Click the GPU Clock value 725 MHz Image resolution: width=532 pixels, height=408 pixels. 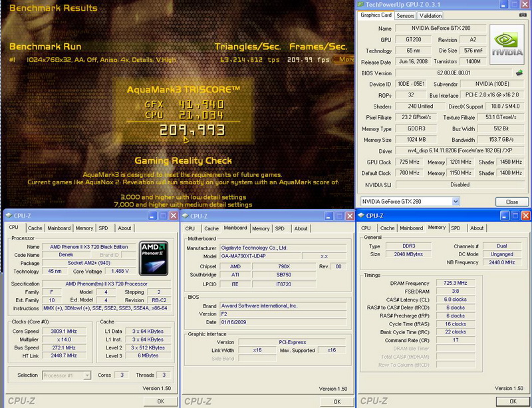click(x=409, y=162)
